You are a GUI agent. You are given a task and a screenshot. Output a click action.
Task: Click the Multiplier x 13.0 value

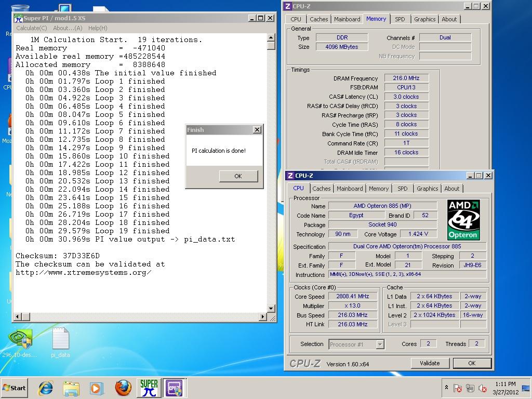click(x=353, y=305)
